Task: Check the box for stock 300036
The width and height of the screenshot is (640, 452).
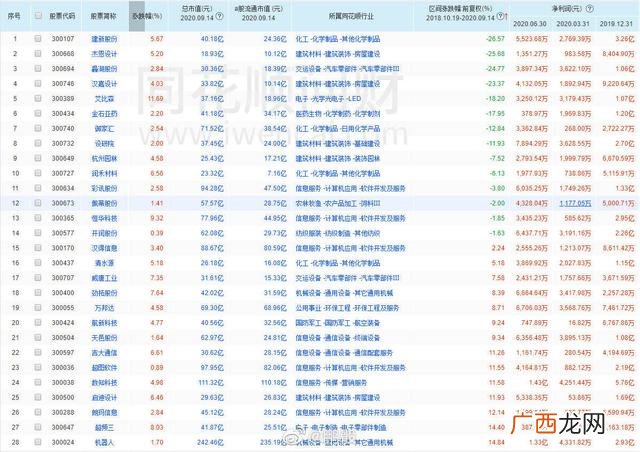Action: (x=38, y=367)
